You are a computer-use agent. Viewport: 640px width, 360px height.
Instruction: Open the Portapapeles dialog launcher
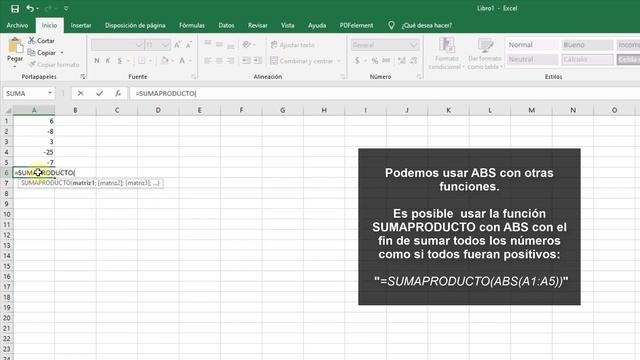click(x=82, y=76)
